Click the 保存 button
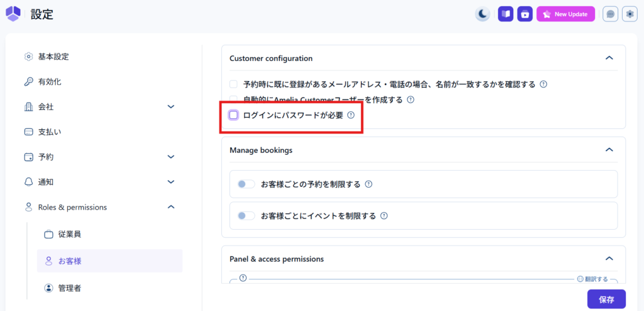This screenshot has height=311, width=644. coord(606,300)
